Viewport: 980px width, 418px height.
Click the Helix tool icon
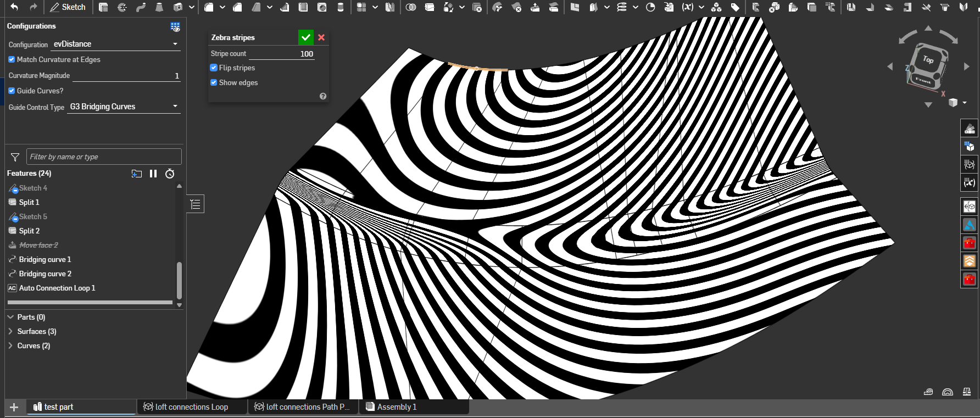(x=621, y=7)
